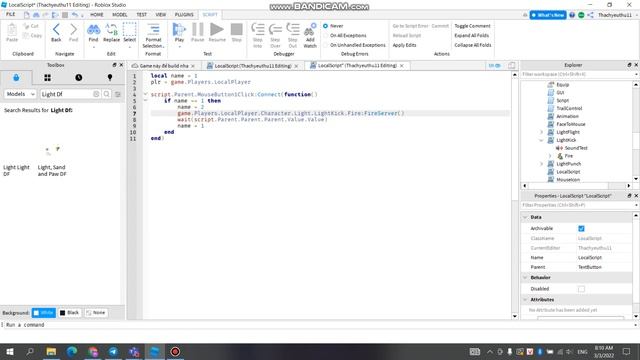Switch to the VIEW ribbon tab
This screenshot has height=360, width=640.
pyautogui.click(x=160, y=15)
